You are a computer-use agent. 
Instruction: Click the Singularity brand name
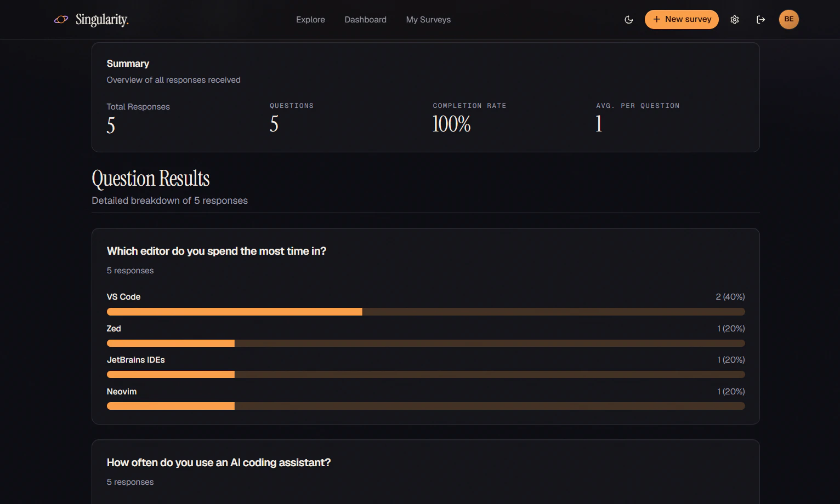tap(102, 20)
